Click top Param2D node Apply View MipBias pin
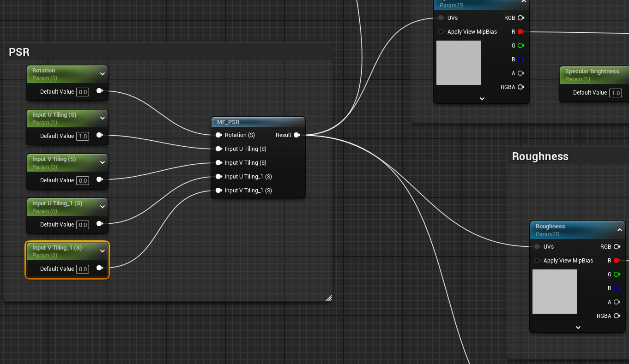 point(441,32)
